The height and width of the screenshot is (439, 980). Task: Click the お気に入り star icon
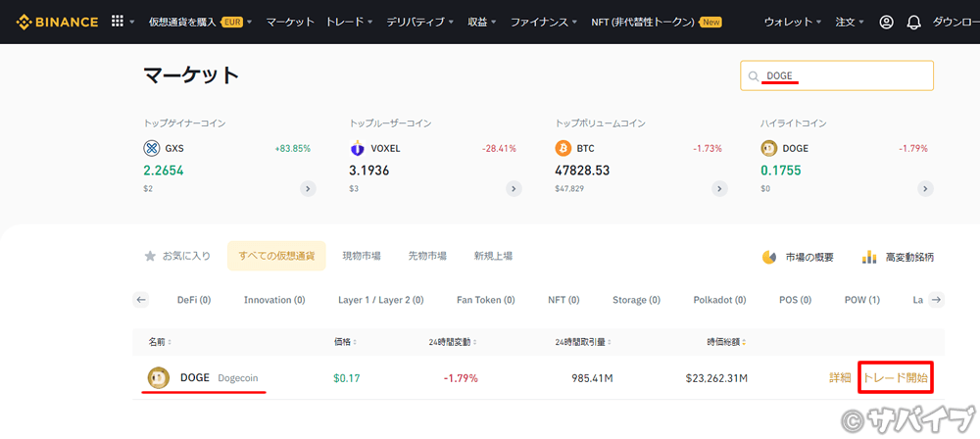click(x=150, y=256)
